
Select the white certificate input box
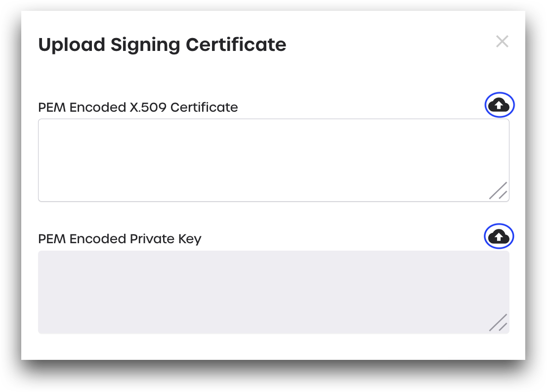(273, 160)
